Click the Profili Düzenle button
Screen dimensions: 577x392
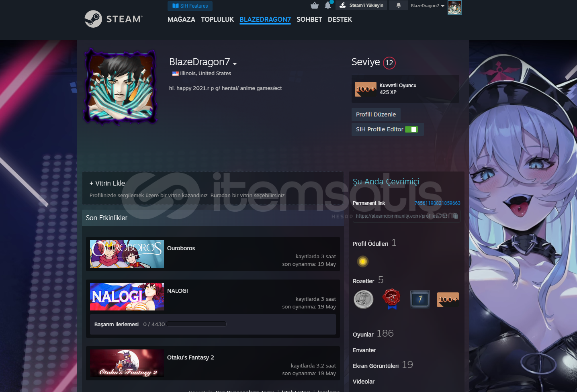(x=376, y=114)
